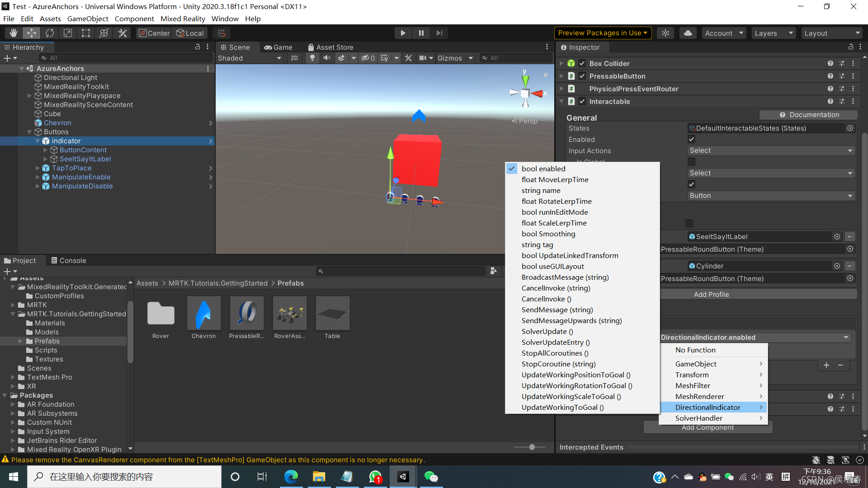868x488 pixels.
Task: Collapse the Buttons hierarchy item
Action: (x=29, y=132)
